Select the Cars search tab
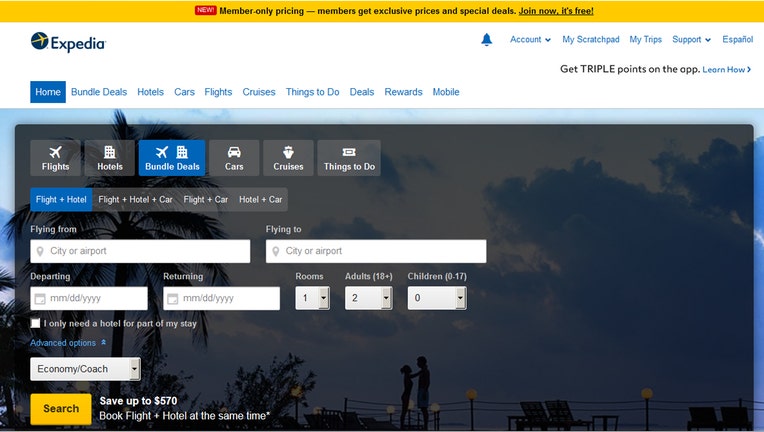 tap(234, 158)
